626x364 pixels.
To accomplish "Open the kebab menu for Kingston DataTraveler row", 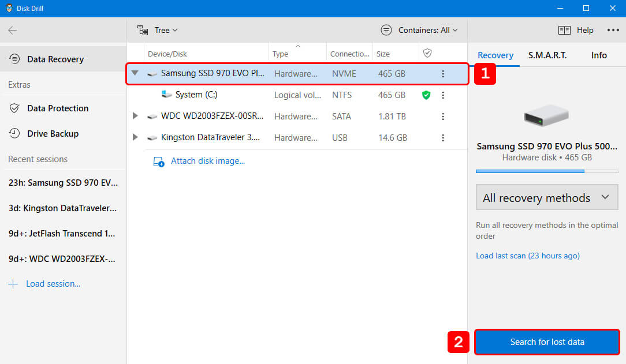I will tap(443, 137).
